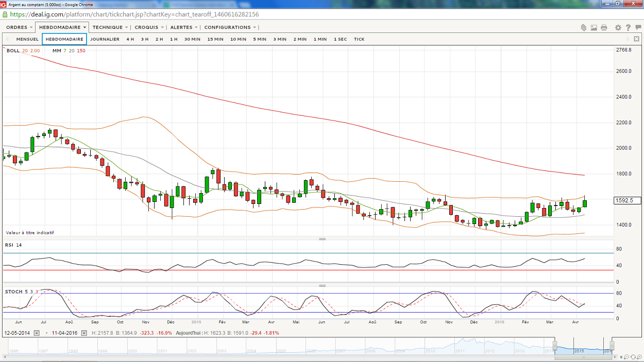Click the panel divider grip above RSI
This screenshot has width=644, height=362.
click(323, 239)
